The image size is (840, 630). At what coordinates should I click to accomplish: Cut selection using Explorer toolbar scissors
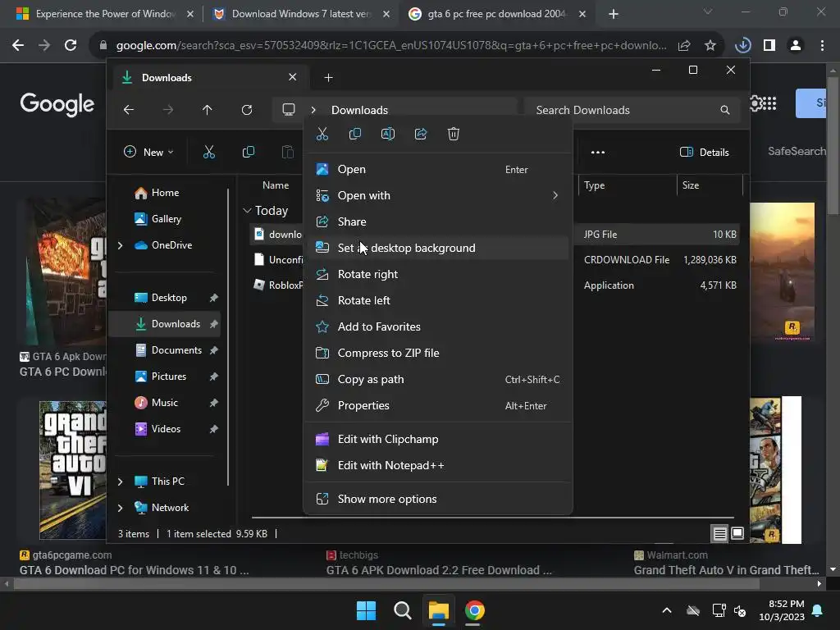pyautogui.click(x=209, y=152)
